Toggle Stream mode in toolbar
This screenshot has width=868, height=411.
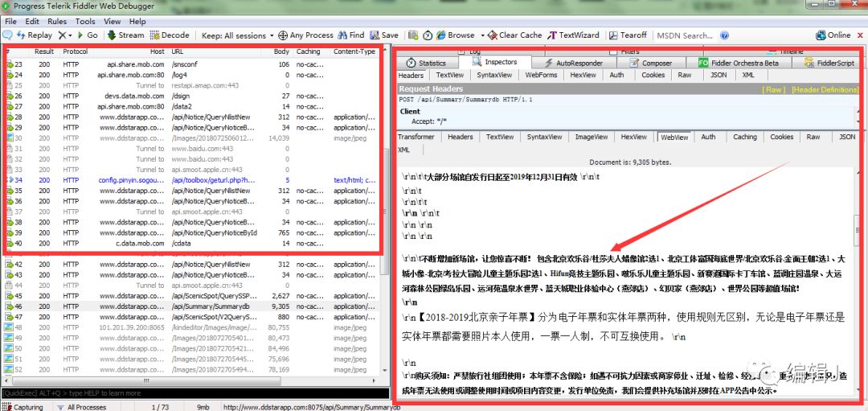[x=125, y=35]
